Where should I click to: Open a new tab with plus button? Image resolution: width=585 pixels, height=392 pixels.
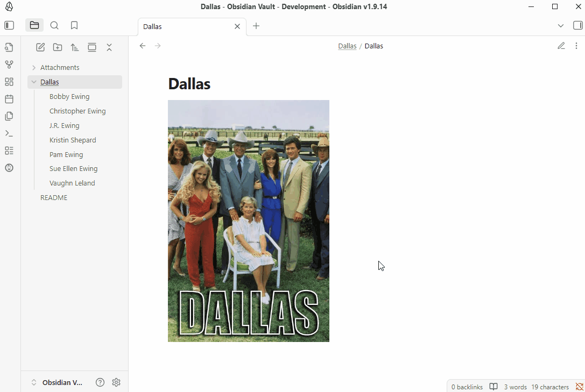[x=256, y=26]
